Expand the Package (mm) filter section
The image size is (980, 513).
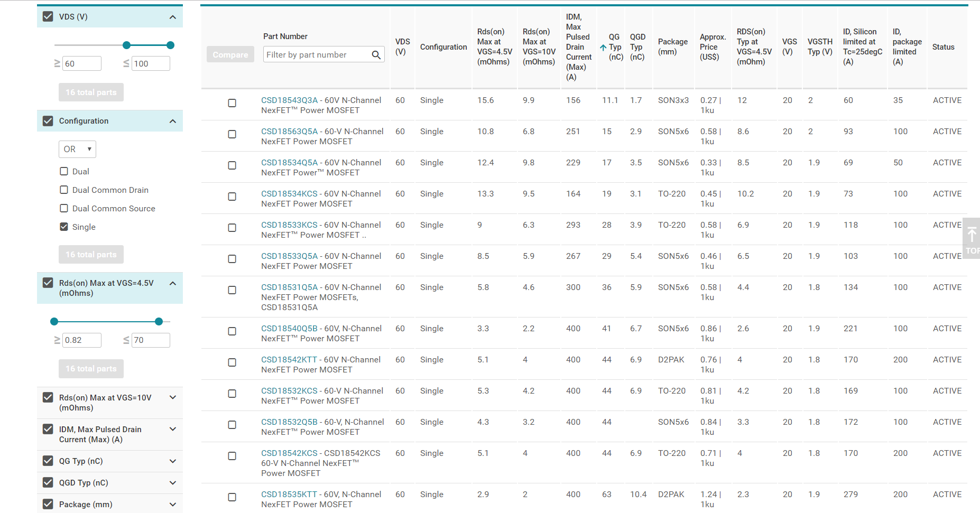[172, 505]
